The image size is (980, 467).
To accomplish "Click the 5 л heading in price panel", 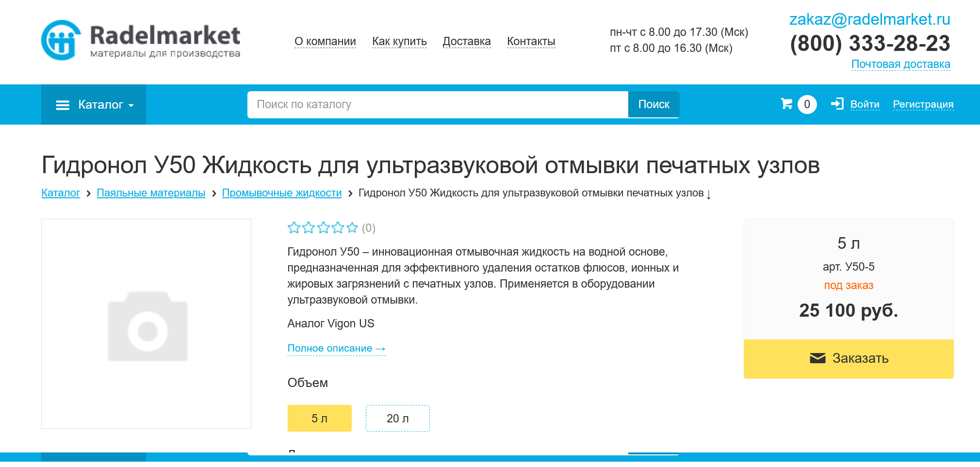I will (849, 243).
